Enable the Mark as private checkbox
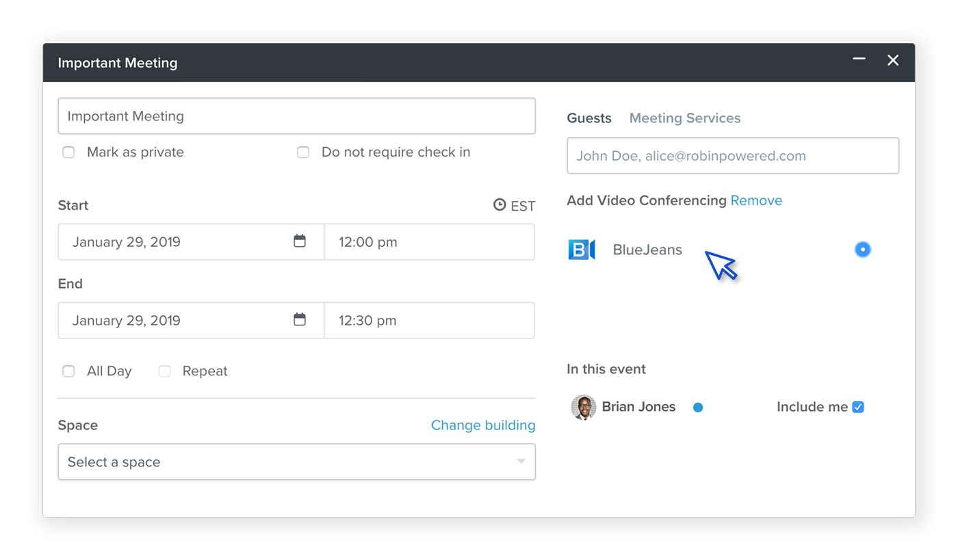 point(68,152)
